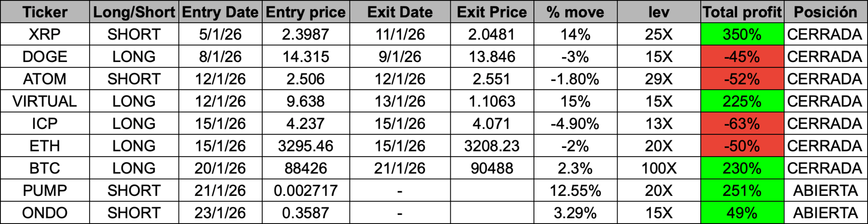Select the 12.55% move cell
Viewport: 868px width, 224px height.
point(575,191)
